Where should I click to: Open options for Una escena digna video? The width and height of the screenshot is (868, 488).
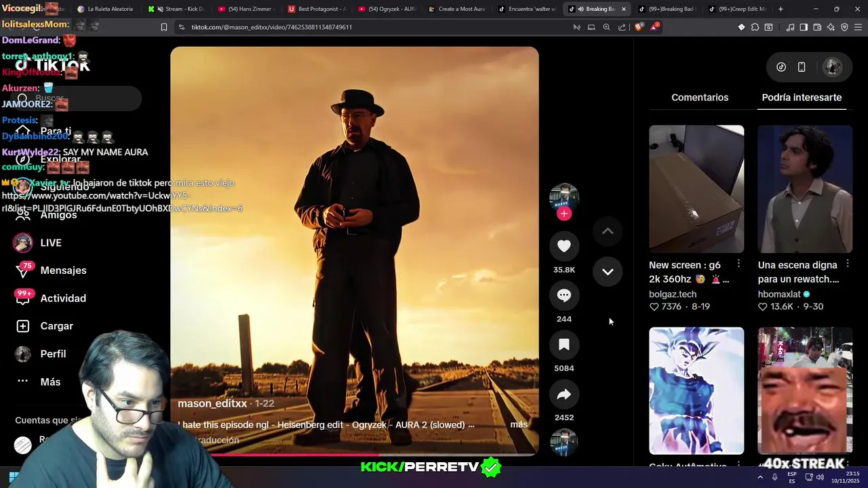tap(848, 264)
